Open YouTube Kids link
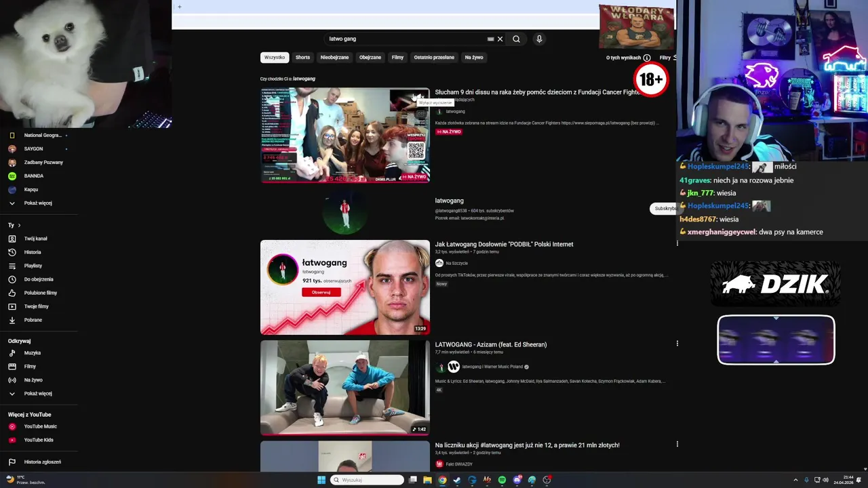 tap(39, 440)
